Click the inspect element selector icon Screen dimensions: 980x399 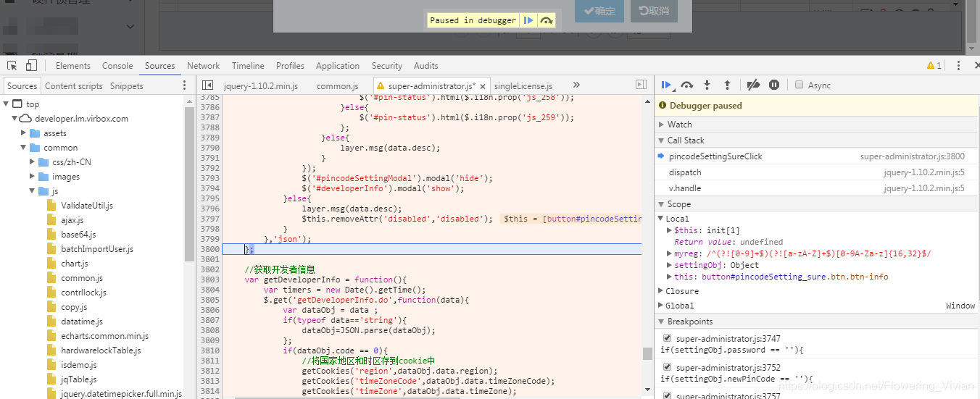coord(11,66)
